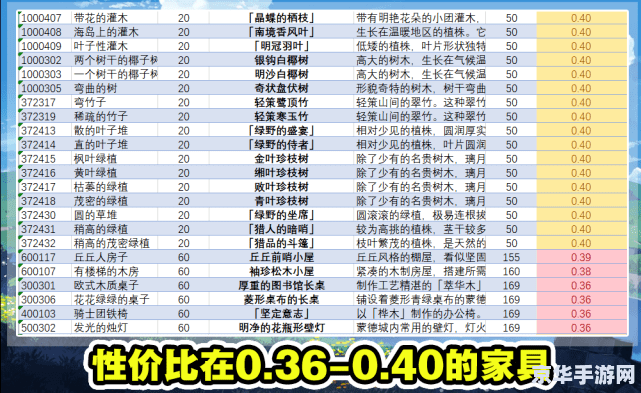Select the ID cell 372432
Viewport: 641px width, 393px height.
38,243
